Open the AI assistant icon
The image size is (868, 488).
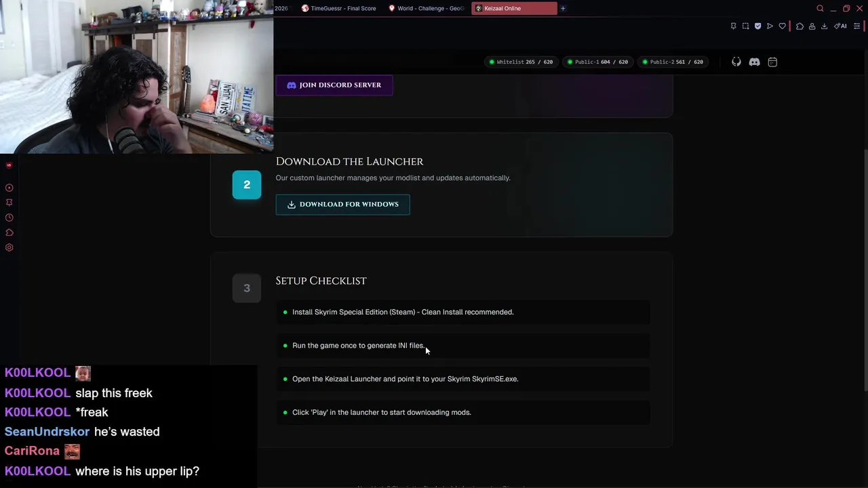click(840, 26)
